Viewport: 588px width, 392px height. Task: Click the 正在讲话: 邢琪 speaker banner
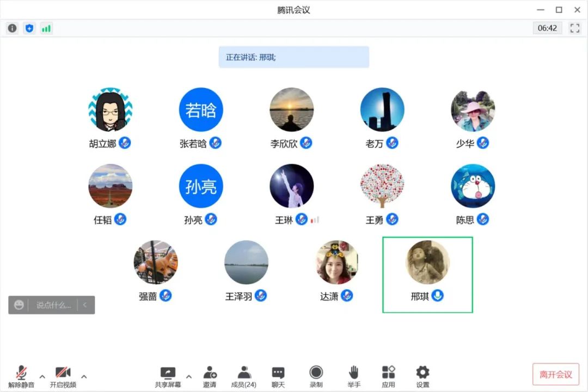click(294, 57)
